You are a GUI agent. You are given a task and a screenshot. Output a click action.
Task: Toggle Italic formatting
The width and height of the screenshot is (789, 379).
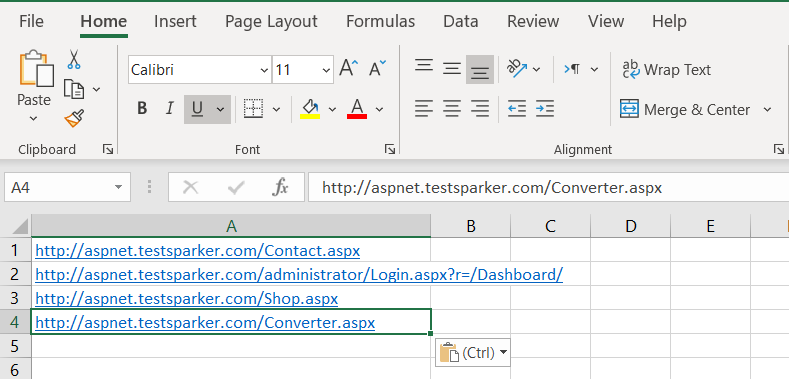tap(170, 109)
